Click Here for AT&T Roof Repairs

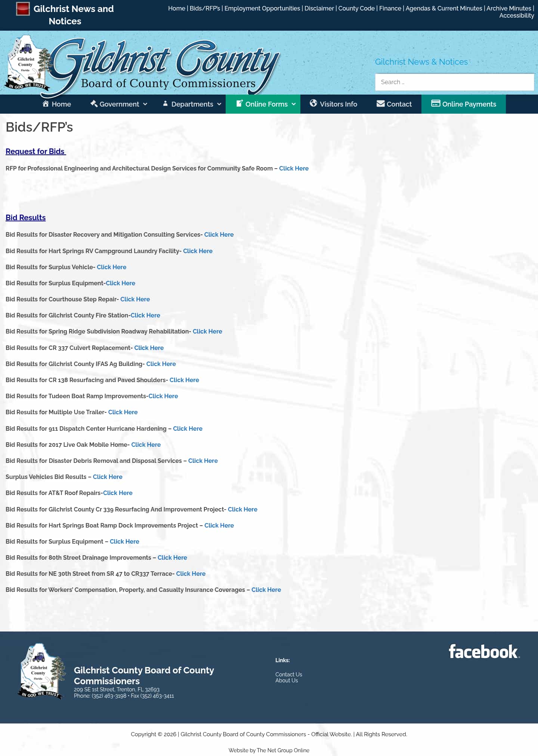(118, 493)
